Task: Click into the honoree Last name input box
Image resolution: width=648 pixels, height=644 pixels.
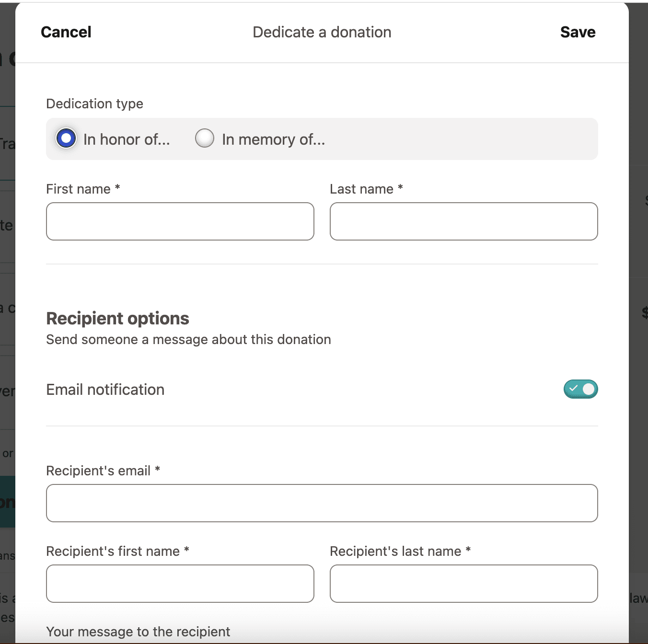Action: tap(463, 221)
